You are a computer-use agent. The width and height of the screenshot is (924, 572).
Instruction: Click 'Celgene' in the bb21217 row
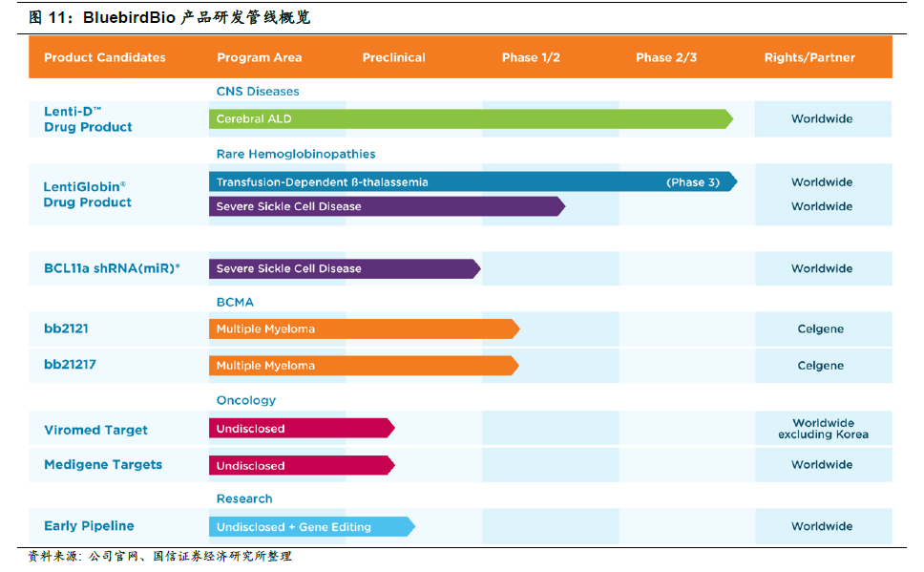(820, 366)
